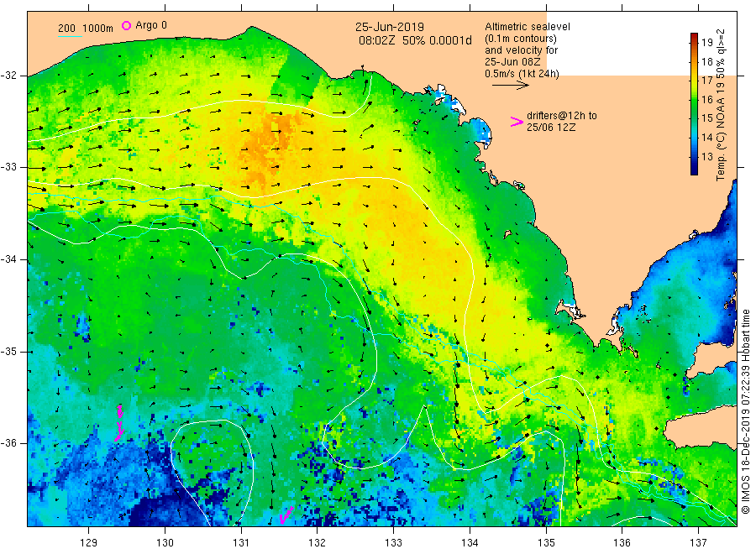756x554 pixels.
Task: Click the longitude label 131
Action: 241,543
